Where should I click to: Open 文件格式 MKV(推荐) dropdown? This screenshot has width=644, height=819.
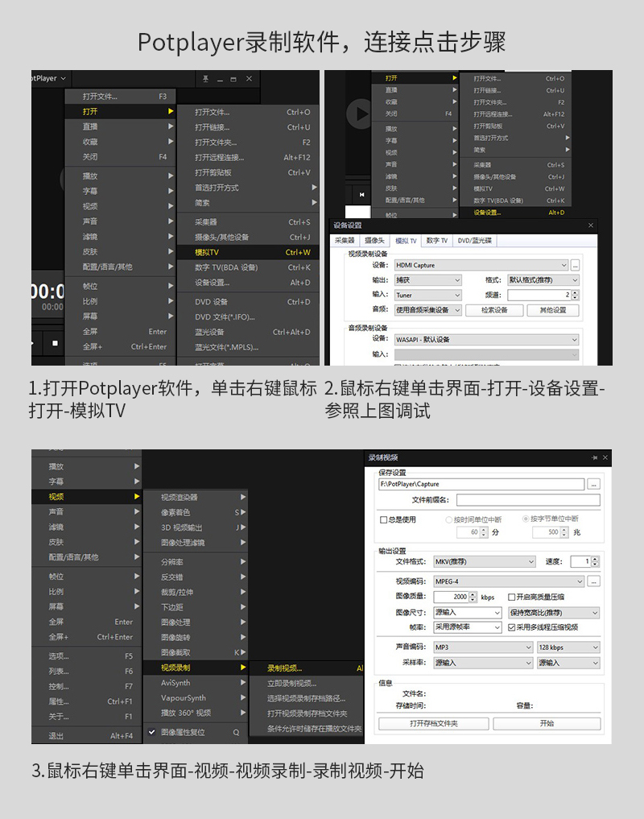(485, 561)
